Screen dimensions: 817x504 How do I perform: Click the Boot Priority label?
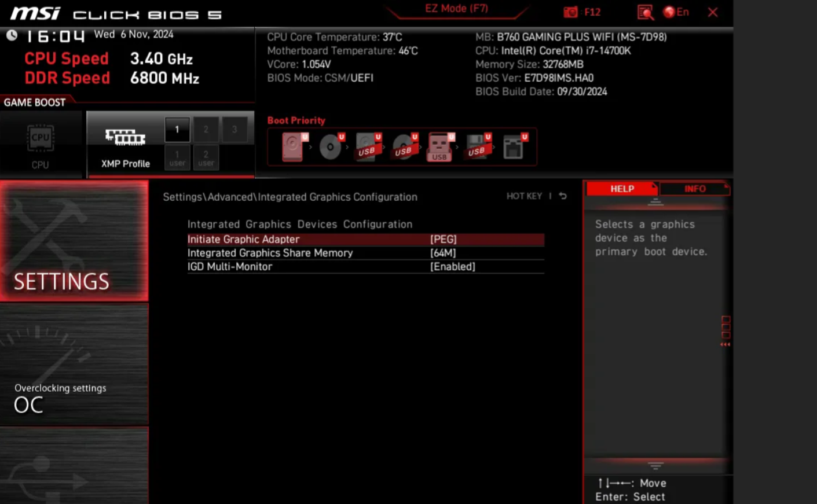296,120
